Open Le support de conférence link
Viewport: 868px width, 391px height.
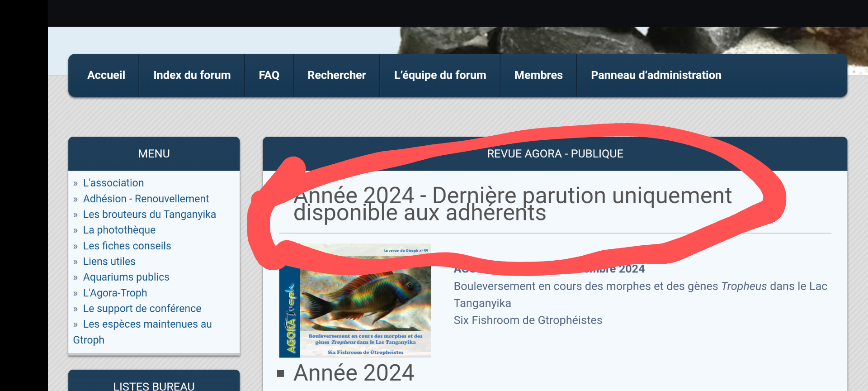point(142,308)
